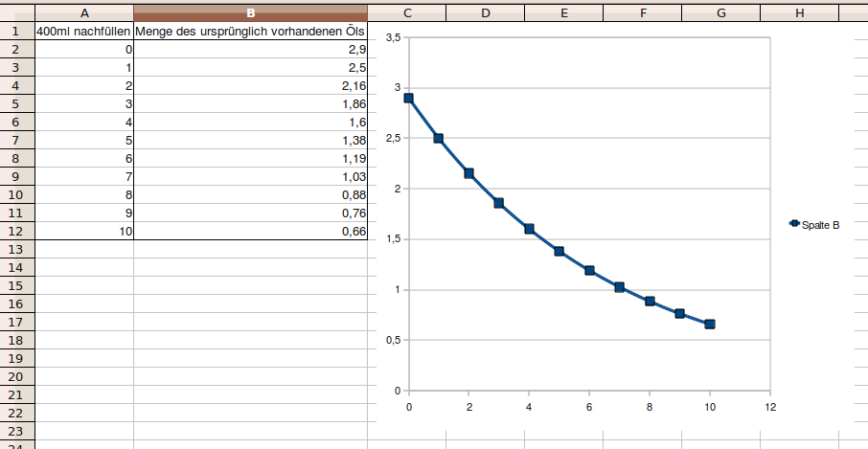The height and width of the screenshot is (449, 868).
Task: Click column H header
Action: (799, 12)
